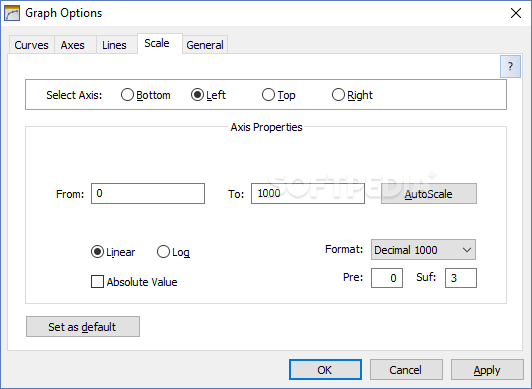Click the Graph Options title bar icon
Image resolution: width=532 pixels, height=389 pixels.
pyautogui.click(x=12, y=14)
